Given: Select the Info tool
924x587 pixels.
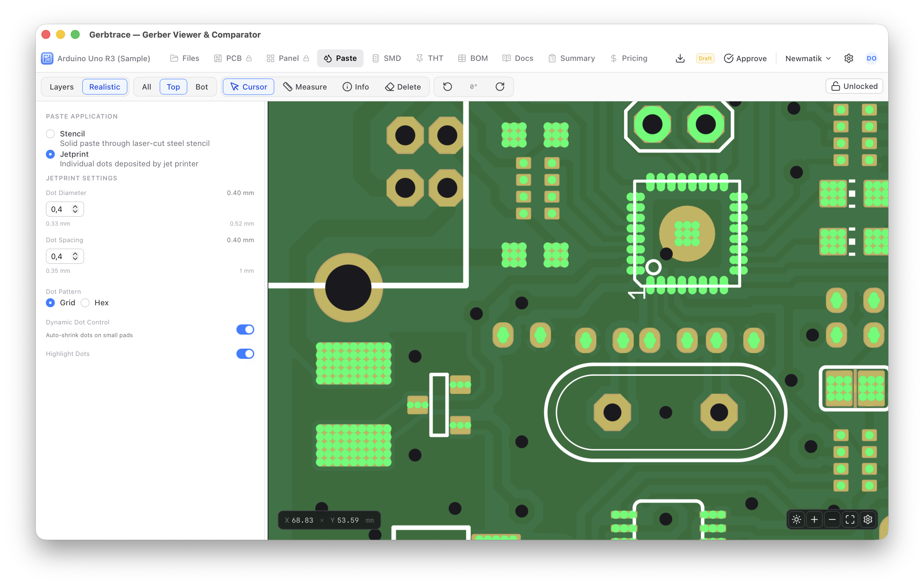Looking at the screenshot, I should click(356, 87).
